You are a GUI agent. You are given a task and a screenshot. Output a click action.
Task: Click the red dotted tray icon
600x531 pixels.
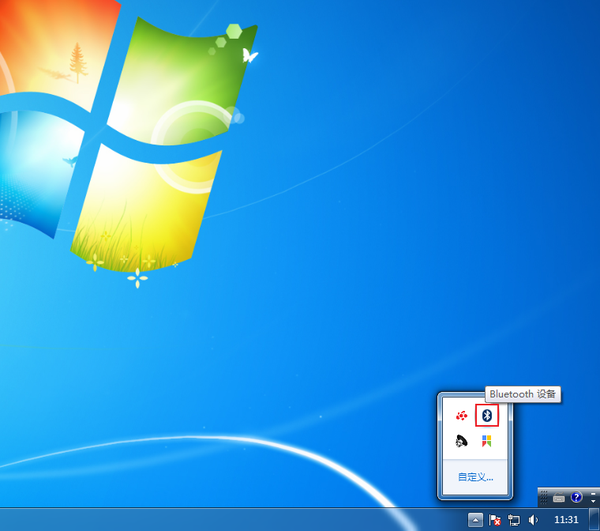tap(462, 415)
